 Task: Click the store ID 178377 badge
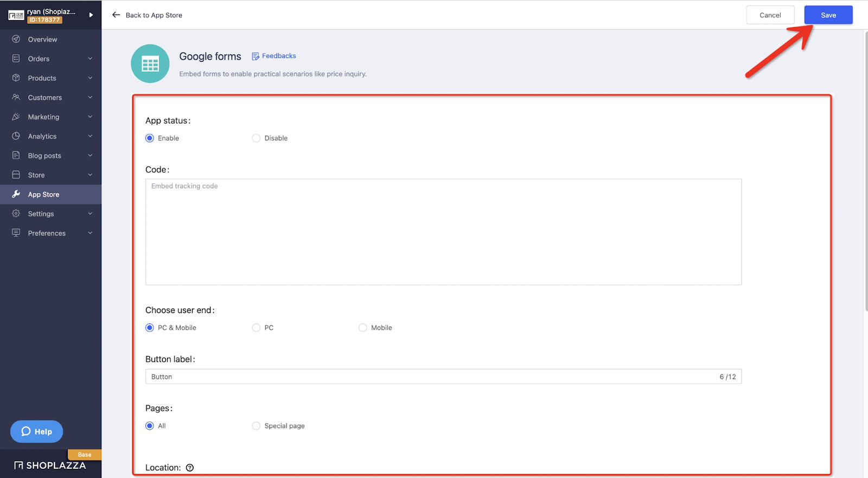[45, 20]
